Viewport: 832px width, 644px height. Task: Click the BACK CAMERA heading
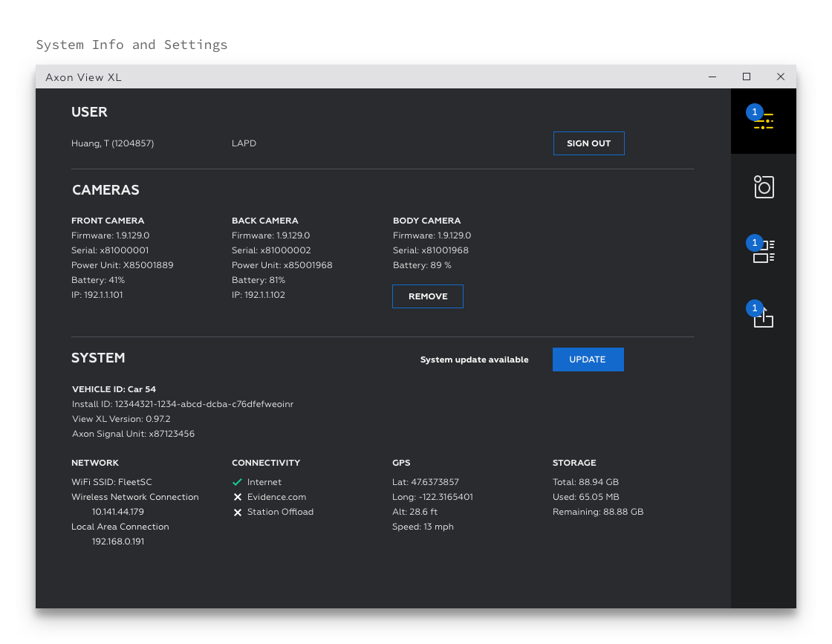point(264,221)
